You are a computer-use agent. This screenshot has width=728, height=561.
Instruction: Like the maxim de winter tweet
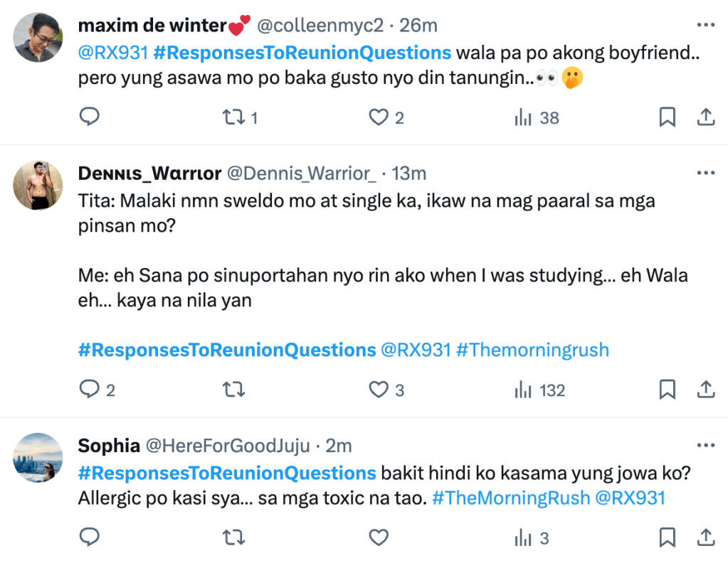click(x=379, y=117)
